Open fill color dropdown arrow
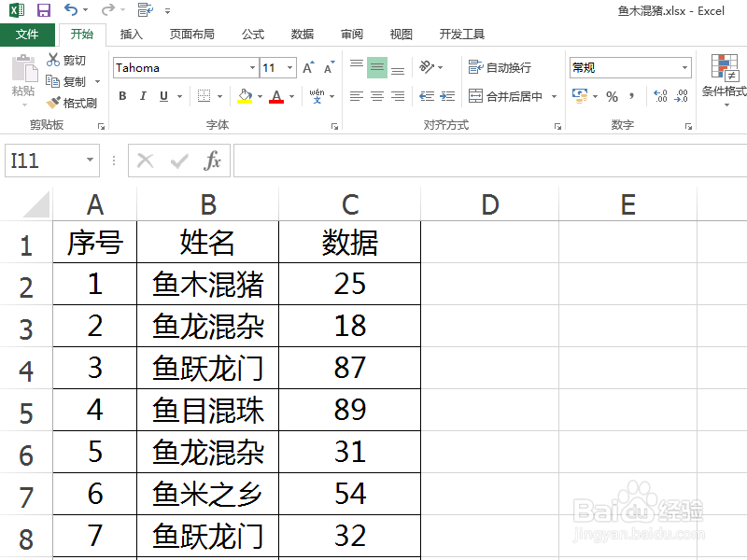Viewport: 747px width, 560px height. coord(261,97)
